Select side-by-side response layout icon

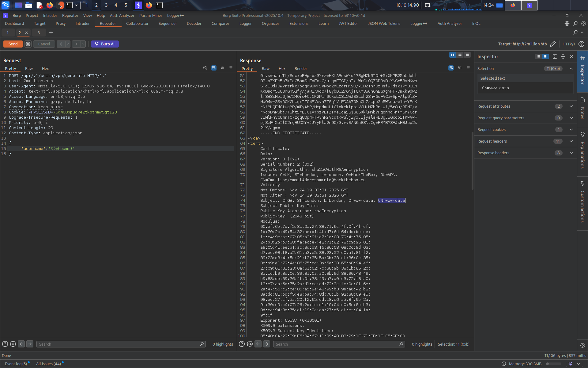point(452,55)
